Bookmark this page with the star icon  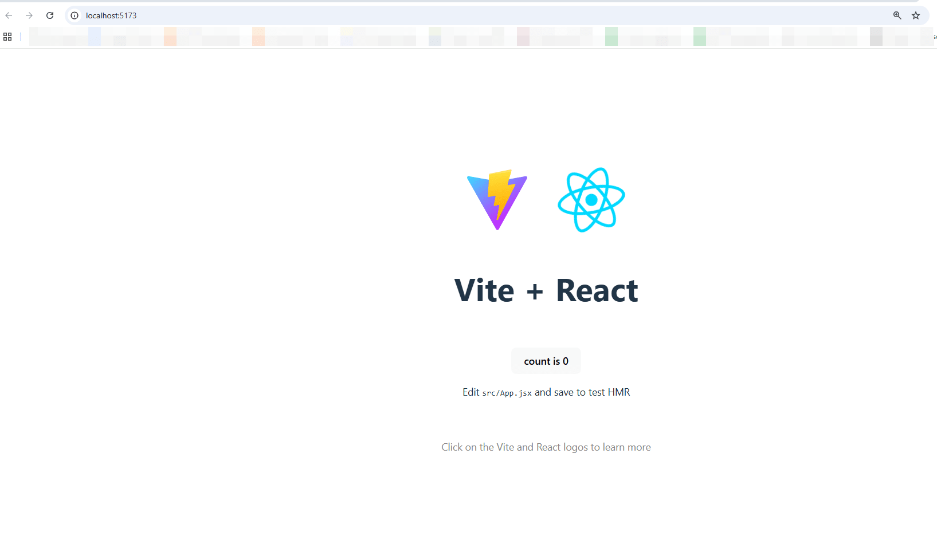tap(916, 15)
